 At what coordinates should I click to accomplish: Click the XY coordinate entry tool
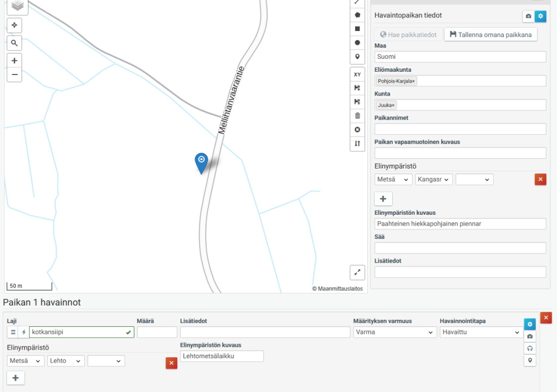click(357, 74)
